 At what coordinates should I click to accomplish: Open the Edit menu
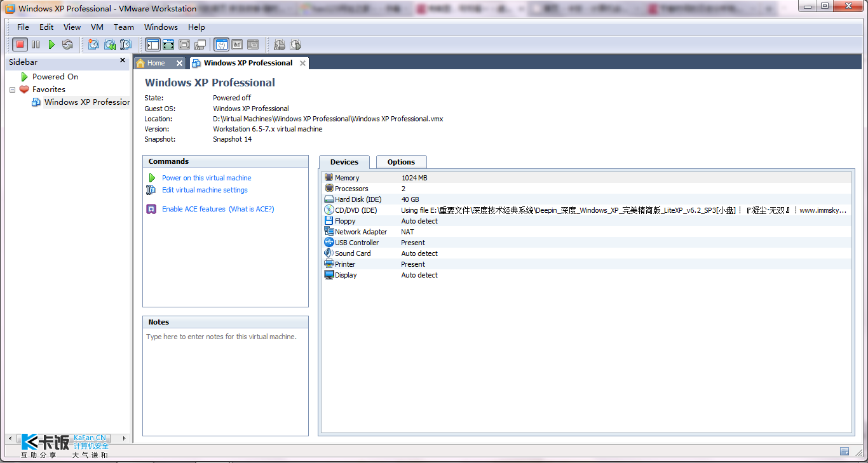(x=46, y=27)
